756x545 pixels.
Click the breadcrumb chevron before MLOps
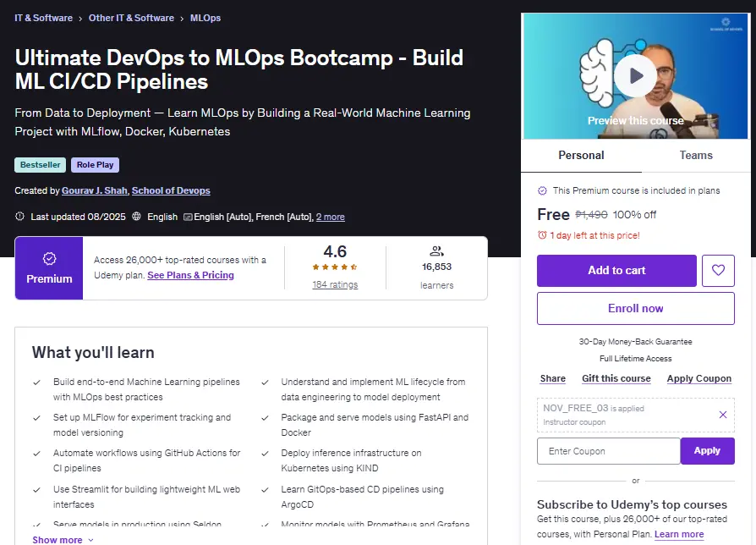(182, 19)
